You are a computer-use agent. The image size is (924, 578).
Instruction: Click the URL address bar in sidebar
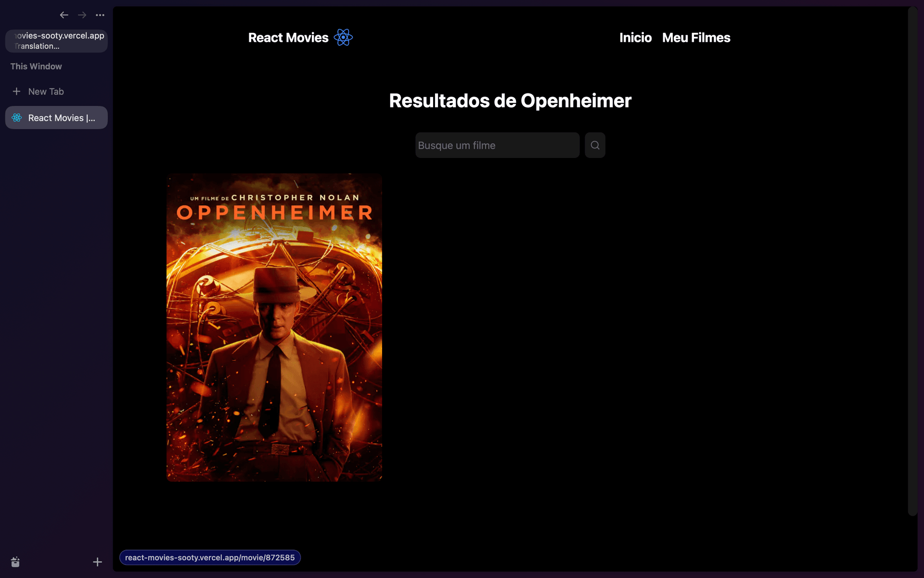pos(56,41)
